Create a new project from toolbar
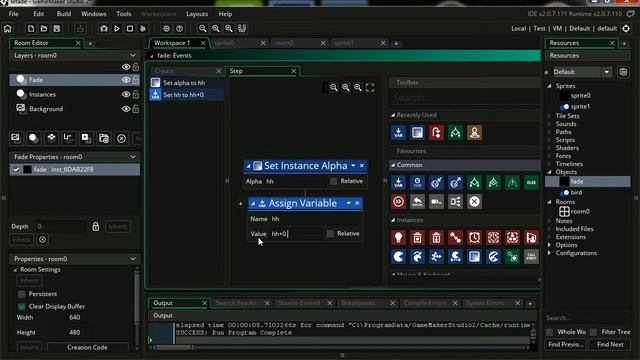The width and height of the screenshot is (640, 360). point(31,29)
